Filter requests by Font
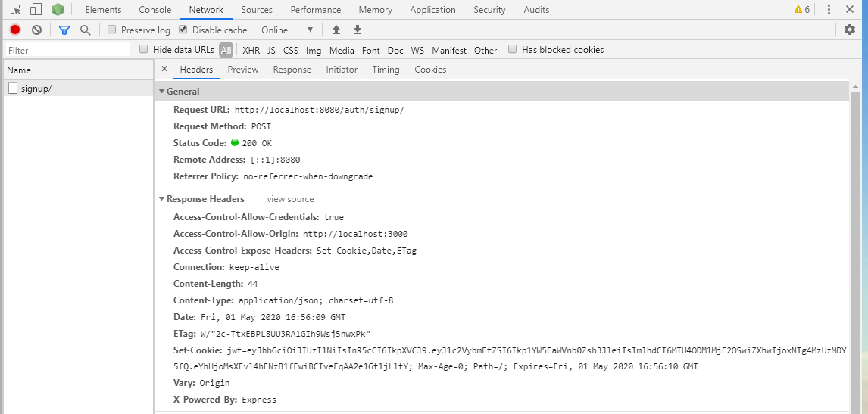 (x=371, y=51)
